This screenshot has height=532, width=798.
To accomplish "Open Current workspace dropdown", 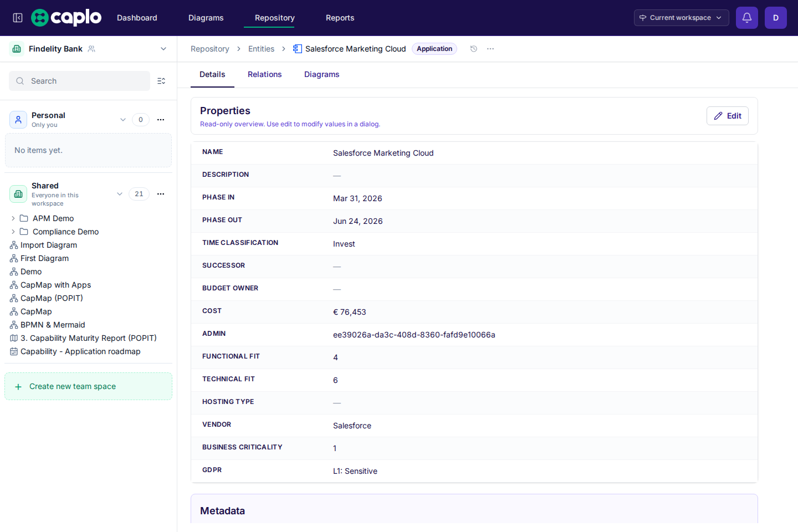I will (681, 18).
